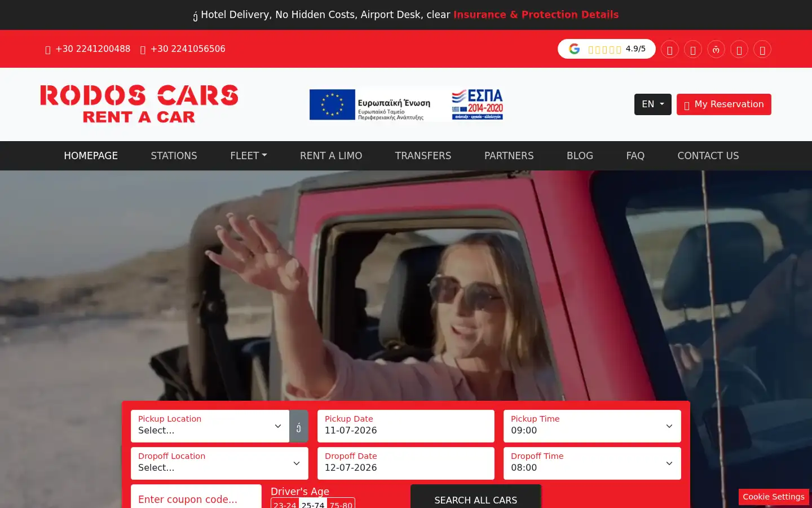Call phone number +30 2241056506
The image size is (812, 508).
point(183,49)
